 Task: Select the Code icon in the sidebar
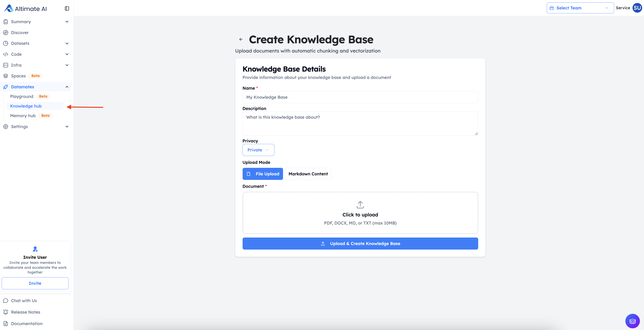(6, 54)
